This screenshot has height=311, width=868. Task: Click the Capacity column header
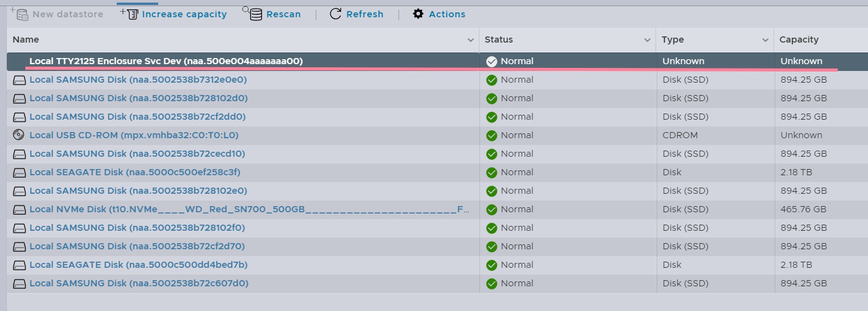799,39
